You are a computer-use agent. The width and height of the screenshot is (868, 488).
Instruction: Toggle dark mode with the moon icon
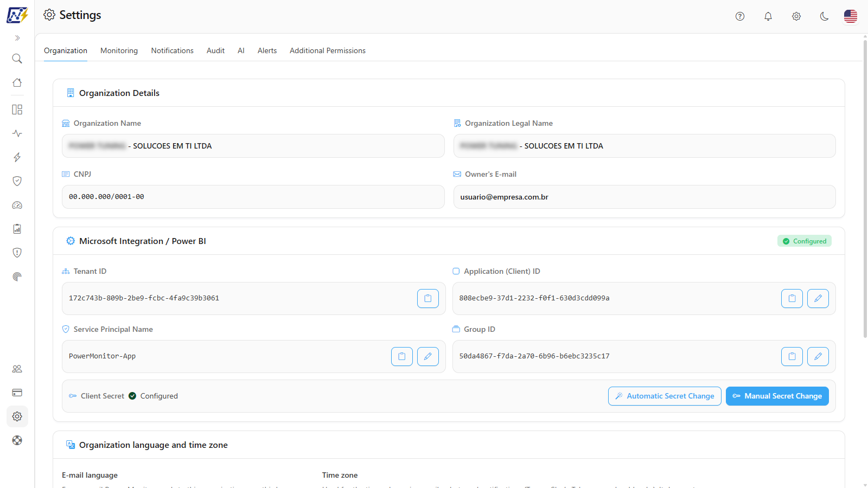coord(825,16)
